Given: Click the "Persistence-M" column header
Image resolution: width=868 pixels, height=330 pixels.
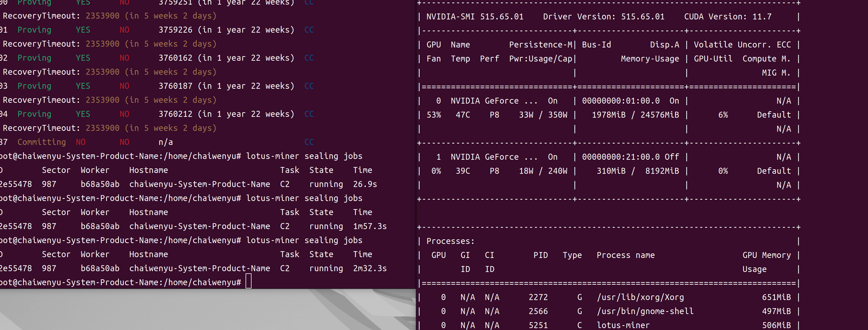Looking at the screenshot, I should click(541, 45).
